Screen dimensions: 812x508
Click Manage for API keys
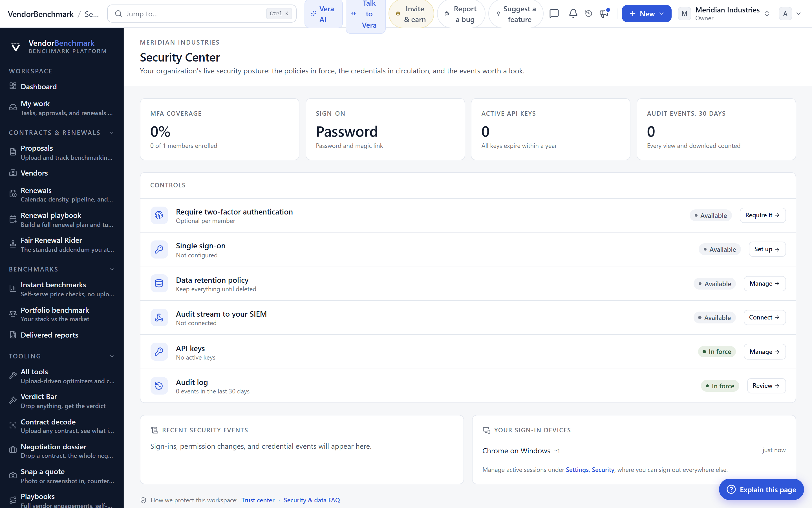coord(765,352)
